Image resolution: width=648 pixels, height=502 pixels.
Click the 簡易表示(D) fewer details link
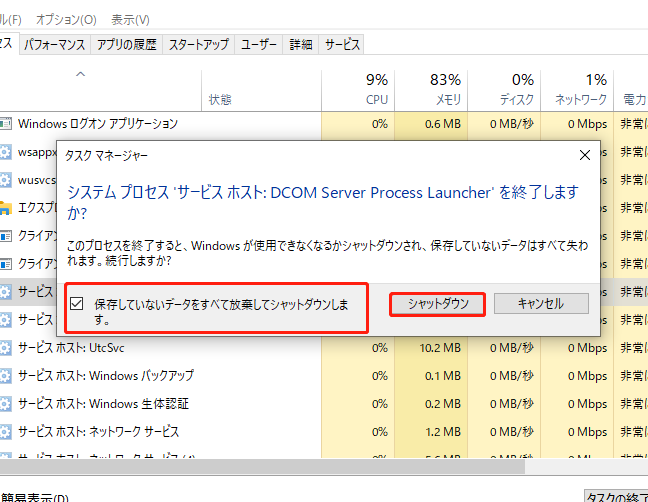tap(35, 497)
